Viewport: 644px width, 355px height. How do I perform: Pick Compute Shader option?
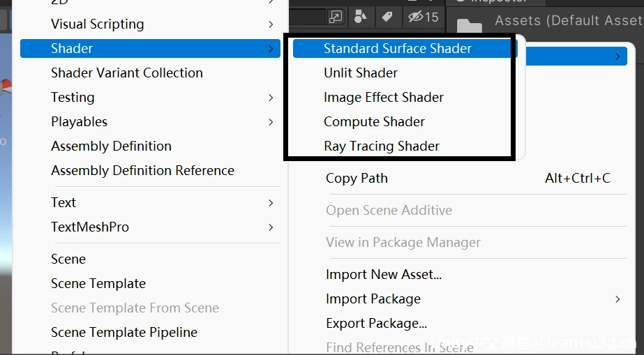tap(374, 122)
